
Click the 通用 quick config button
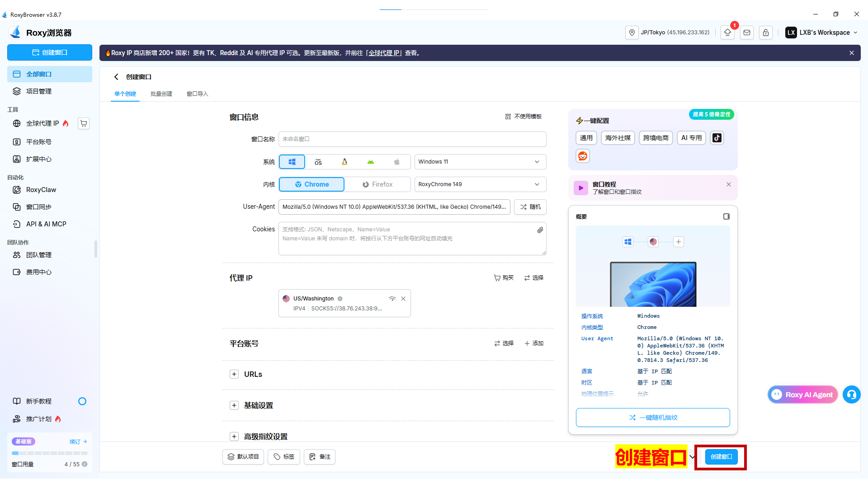tap(586, 138)
